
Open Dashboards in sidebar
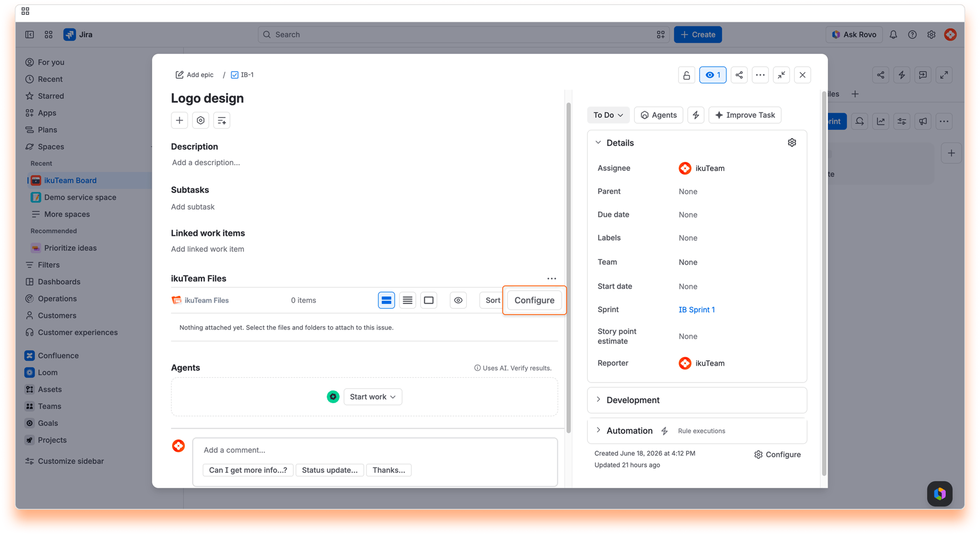59,282
